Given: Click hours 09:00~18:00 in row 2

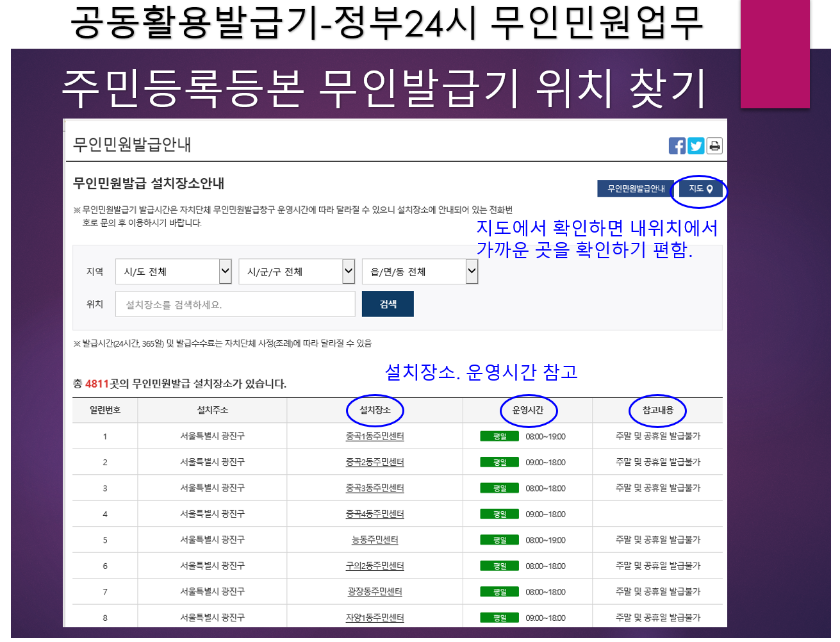Looking at the screenshot, I should click(545, 462).
